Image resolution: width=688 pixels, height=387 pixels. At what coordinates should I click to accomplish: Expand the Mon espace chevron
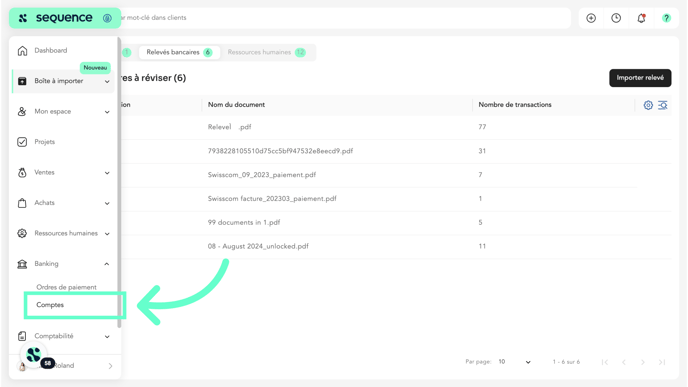[x=107, y=112]
